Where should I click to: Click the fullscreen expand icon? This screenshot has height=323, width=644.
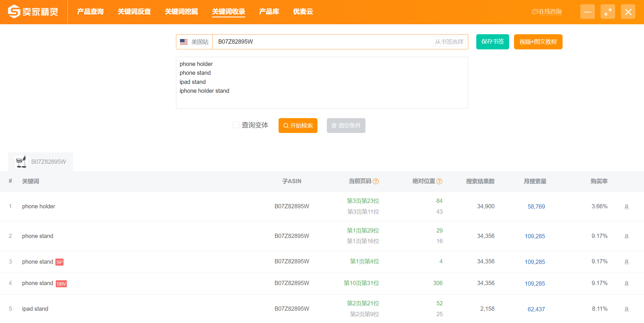click(x=608, y=12)
